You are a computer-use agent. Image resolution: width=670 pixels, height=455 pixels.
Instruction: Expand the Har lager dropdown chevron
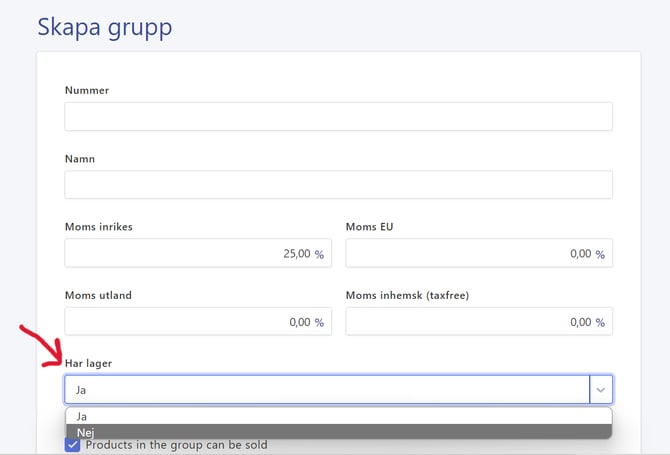pos(601,390)
